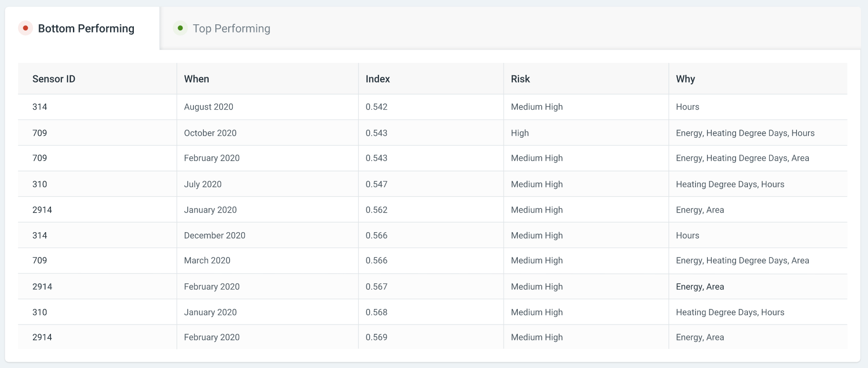Click Hours reason in the December 2020 row
868x368 pixels.
tap(687, 235)
